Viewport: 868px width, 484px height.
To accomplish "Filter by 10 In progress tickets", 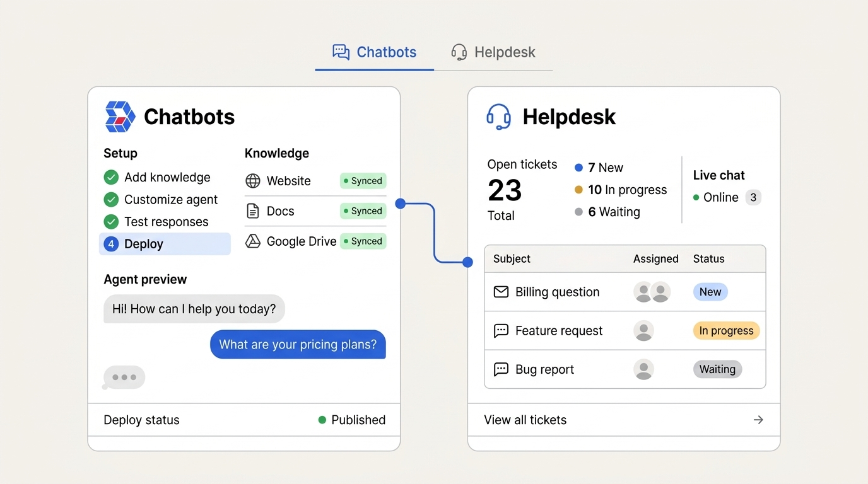I will [x=621, y=190].
